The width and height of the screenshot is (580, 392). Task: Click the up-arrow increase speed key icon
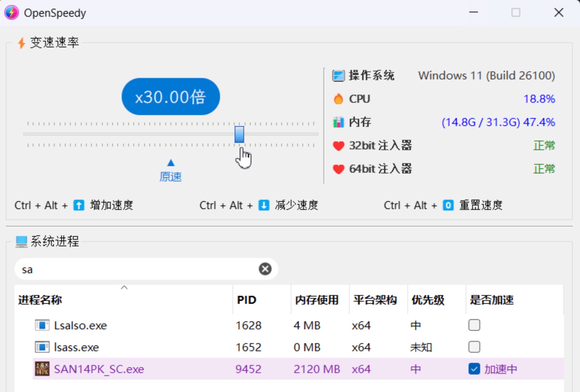[79, 205]
